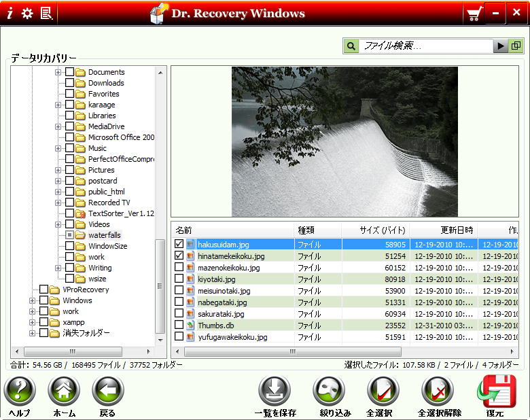Select the Favorites folder in tree
530x420 pixels.
(104, 94)
